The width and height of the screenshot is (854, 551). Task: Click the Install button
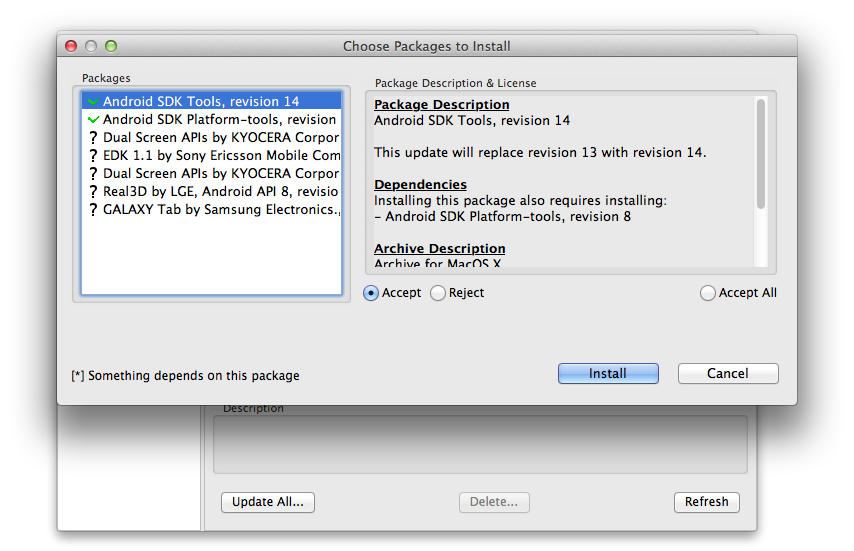pyautogui.click(x=608, y=374)
